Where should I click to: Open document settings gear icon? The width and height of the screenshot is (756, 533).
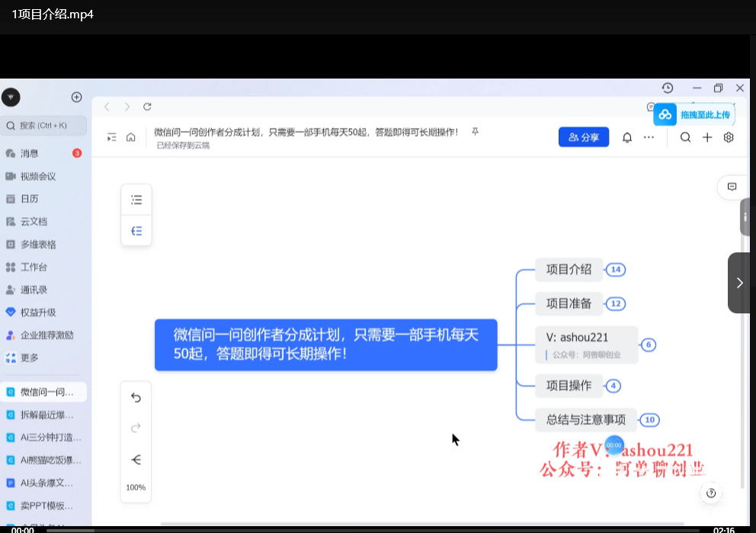729,137
